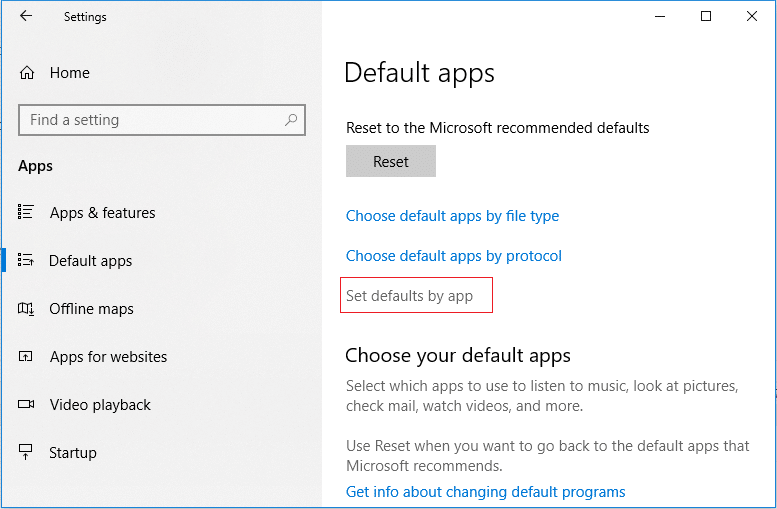Click the Video playback camera icon
The height and width of the screenshot is (509, 777).
26,405
